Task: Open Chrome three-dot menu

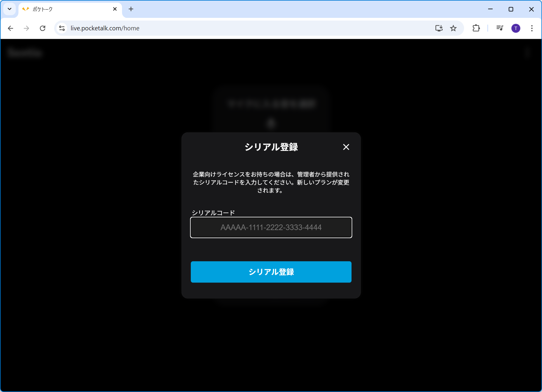Action: [x=532, y=28]
